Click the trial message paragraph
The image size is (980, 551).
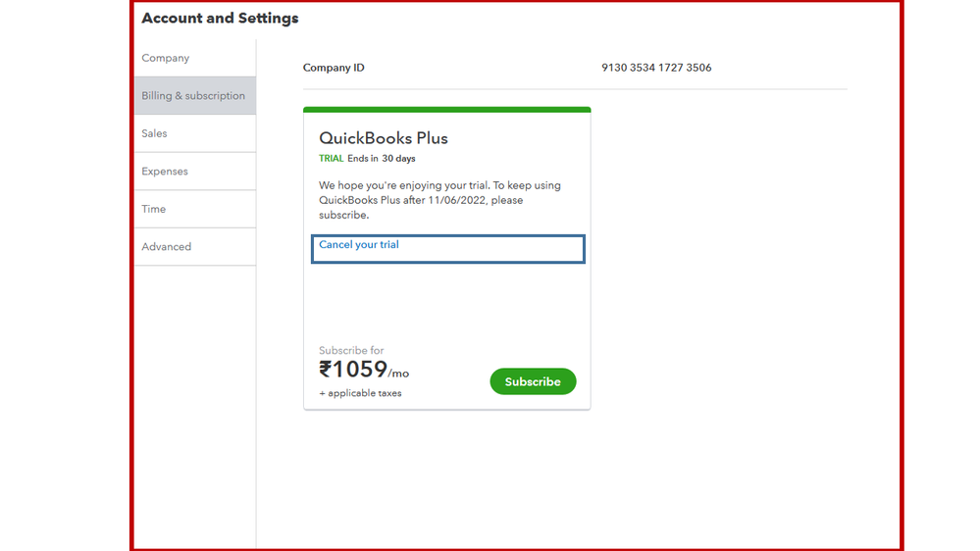pyautogui.click(x=439, y=200)
